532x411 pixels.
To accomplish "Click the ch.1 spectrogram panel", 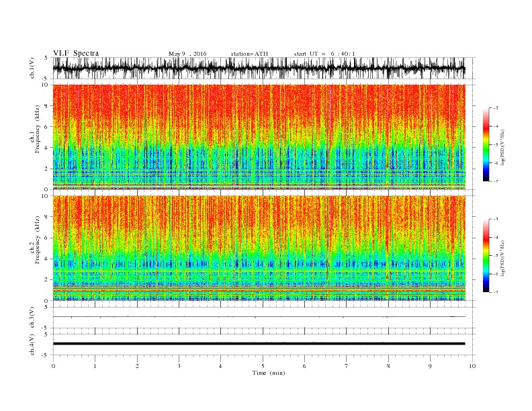I will pyautogui.click(x=259, y=137).
